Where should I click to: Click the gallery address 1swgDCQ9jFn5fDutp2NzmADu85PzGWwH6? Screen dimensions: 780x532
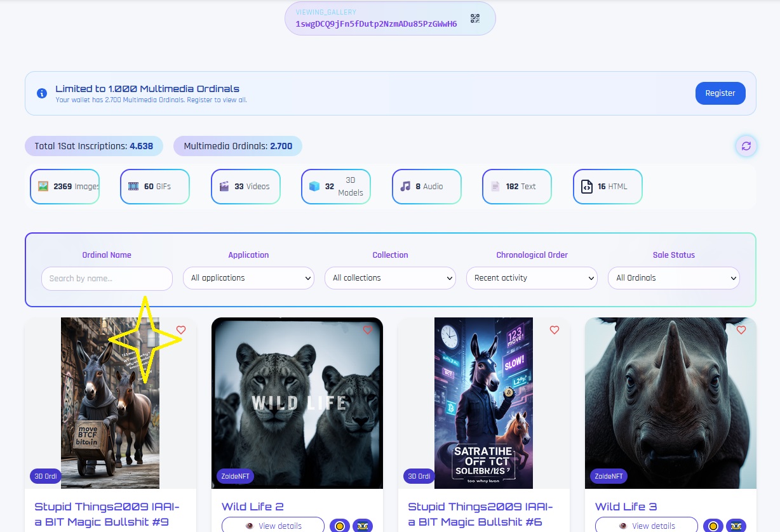click(376, 24)
